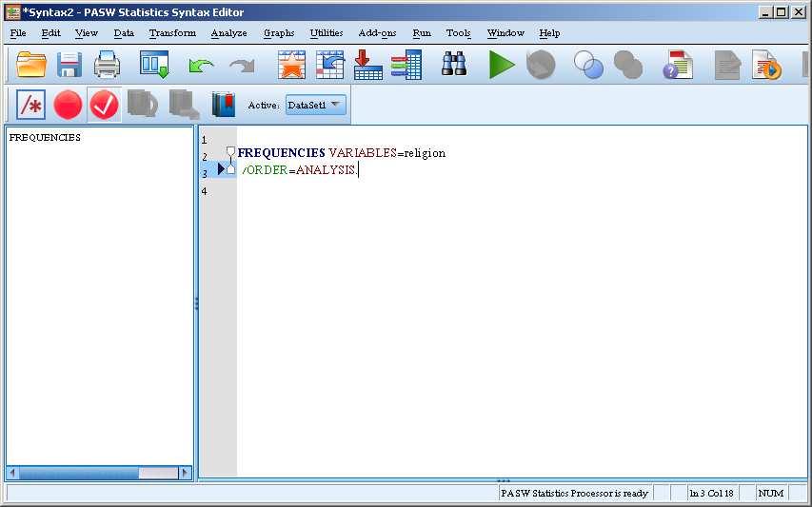The width and height of the screenshot is (812, 507).
Task: Click line number 4 in the gutter
Action: (x=204, y=191)
